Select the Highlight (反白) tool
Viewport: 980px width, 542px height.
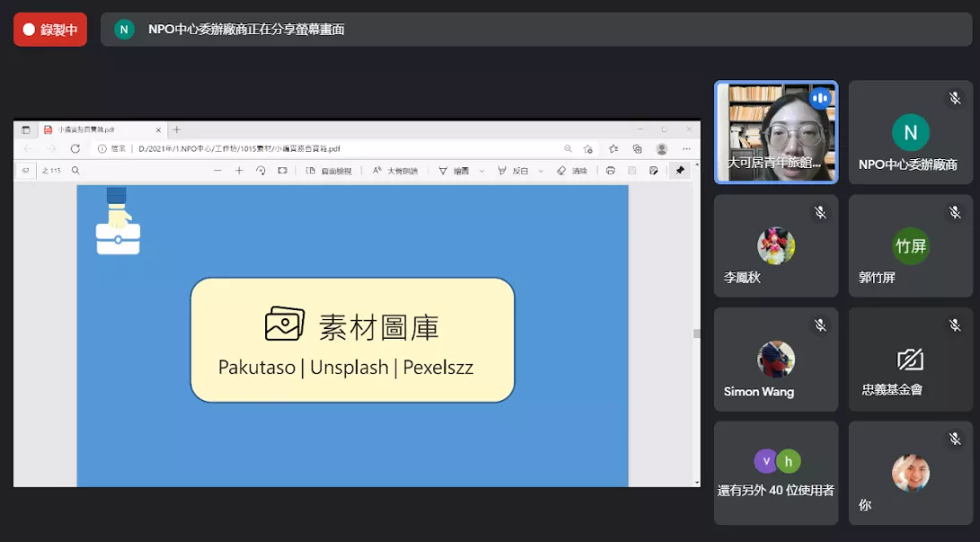[513, 170]
